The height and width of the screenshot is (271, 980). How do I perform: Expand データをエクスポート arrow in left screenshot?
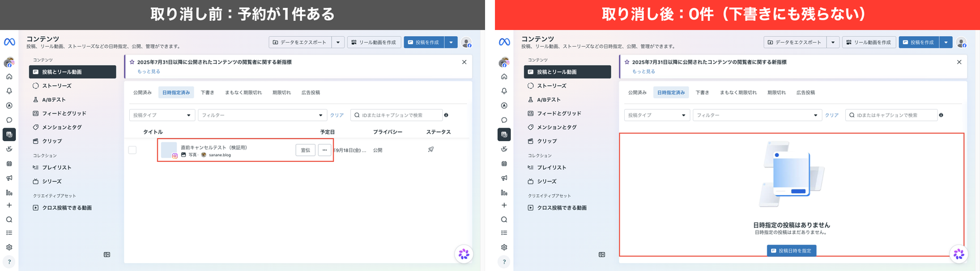pos(338,42)
